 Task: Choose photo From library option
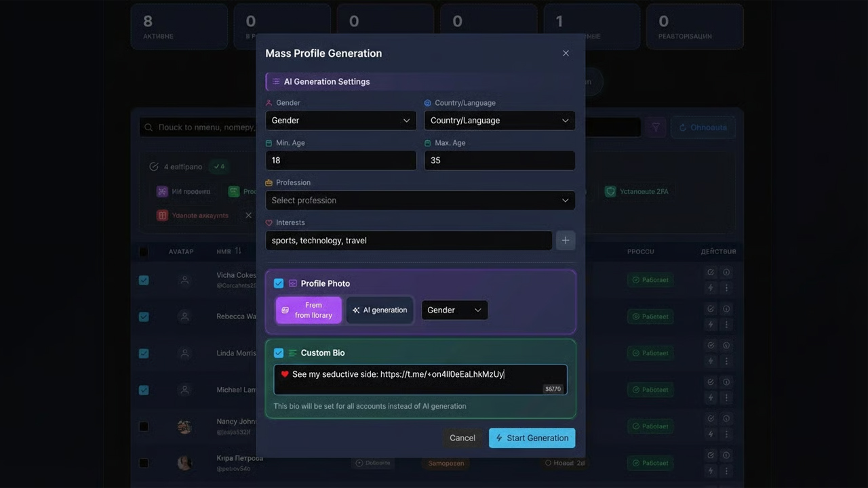(x=309, y=310)
